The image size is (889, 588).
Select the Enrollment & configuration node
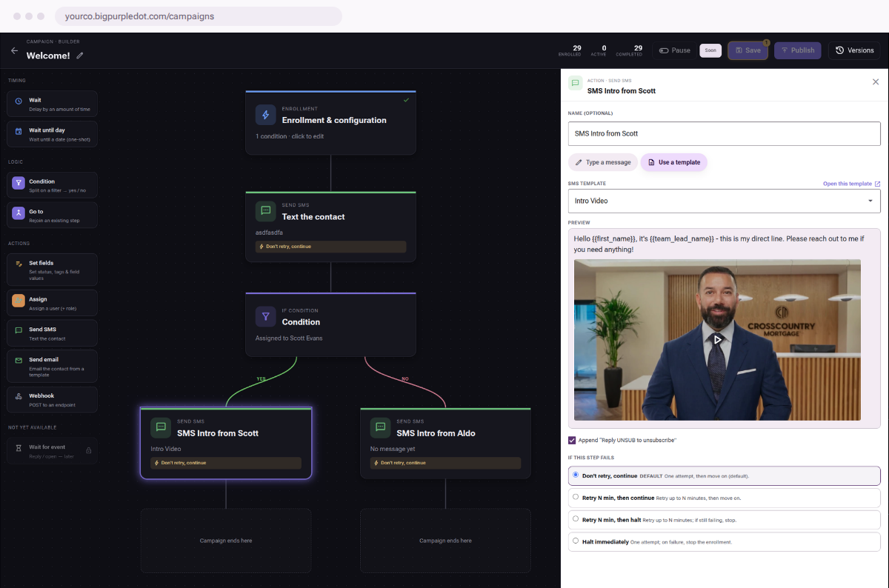click(330, 123)
